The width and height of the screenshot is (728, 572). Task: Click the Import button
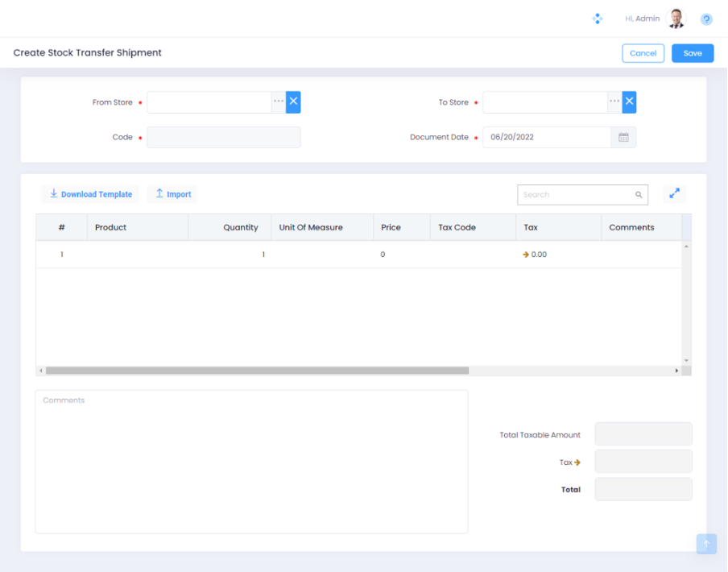click(x=172, y=194)
